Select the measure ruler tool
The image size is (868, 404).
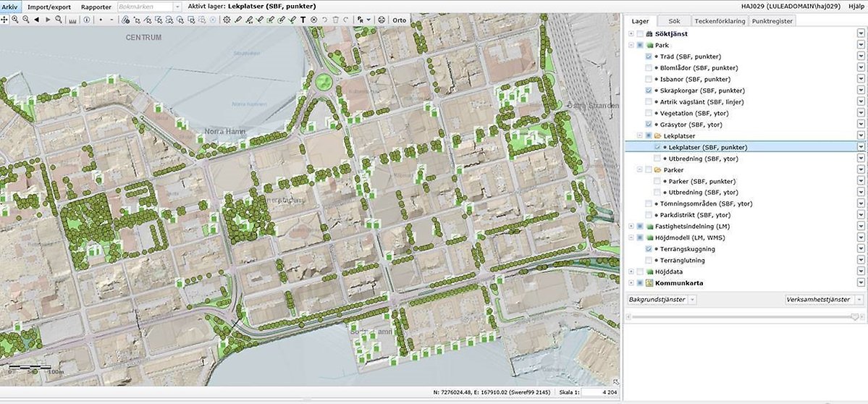[x=72, y=20]
